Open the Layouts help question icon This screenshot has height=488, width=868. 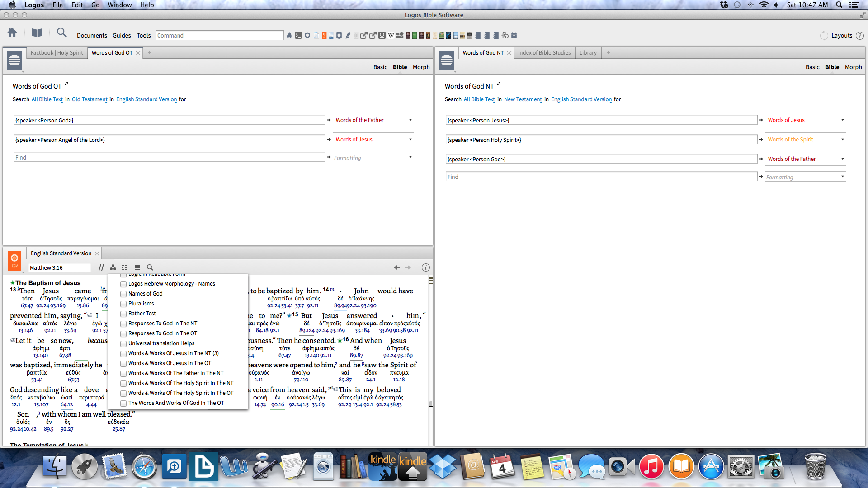[860, 36]
